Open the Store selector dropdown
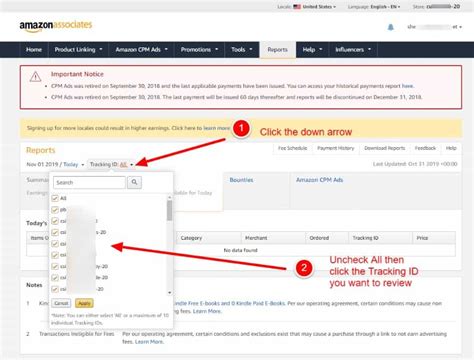Viewport: 474px width, 360px height. click(x=436, y=6)
